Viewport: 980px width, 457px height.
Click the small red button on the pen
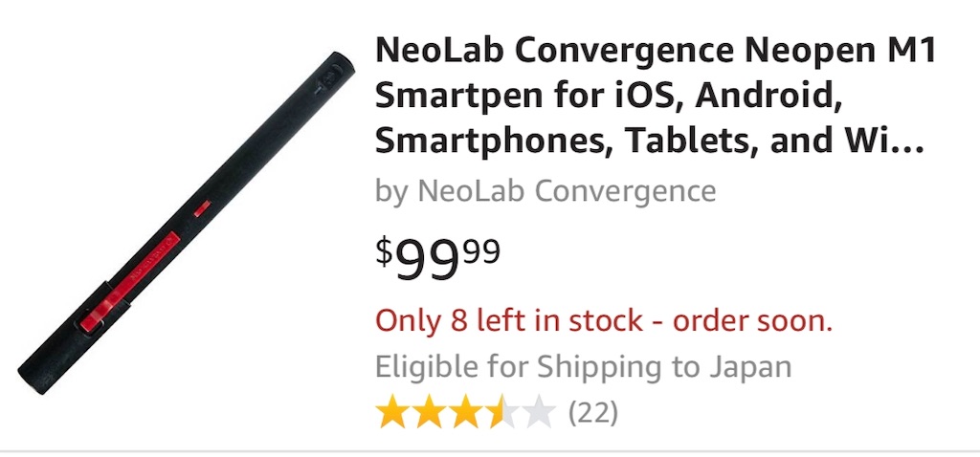202,207
